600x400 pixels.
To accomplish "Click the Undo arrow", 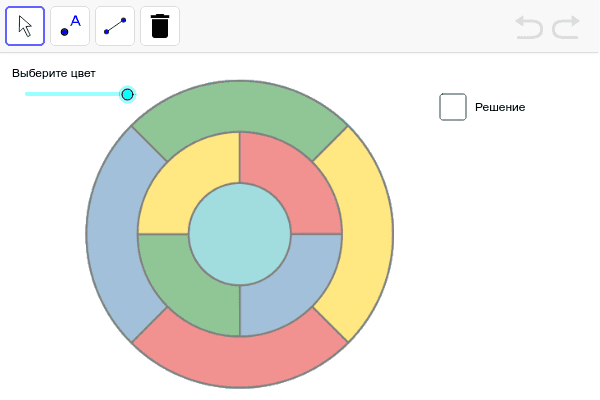I will click(x=530, y=27).
